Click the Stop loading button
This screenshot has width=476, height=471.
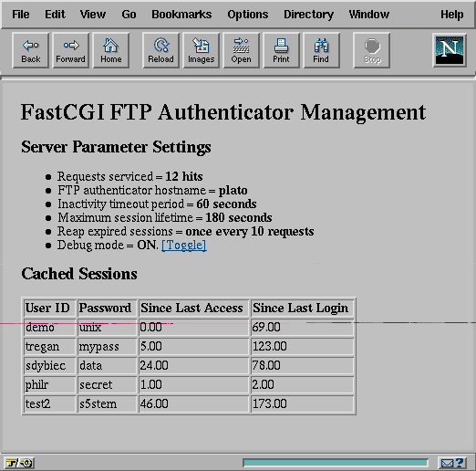[x=371, y=50]
